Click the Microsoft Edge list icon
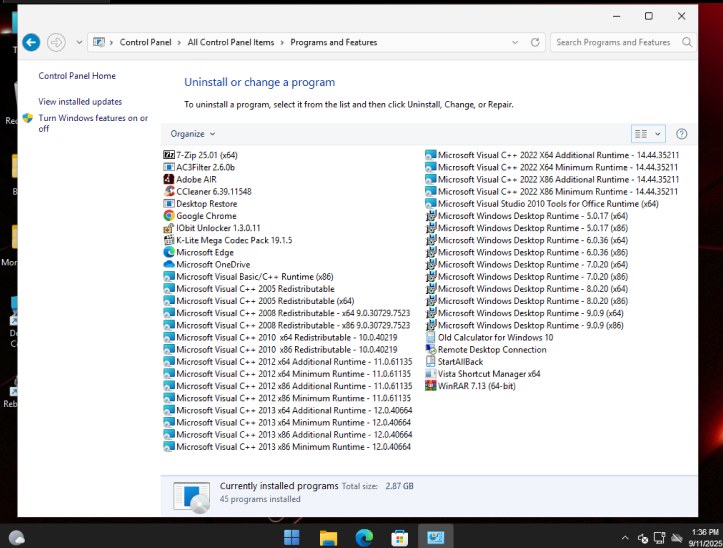 (169, 252)
